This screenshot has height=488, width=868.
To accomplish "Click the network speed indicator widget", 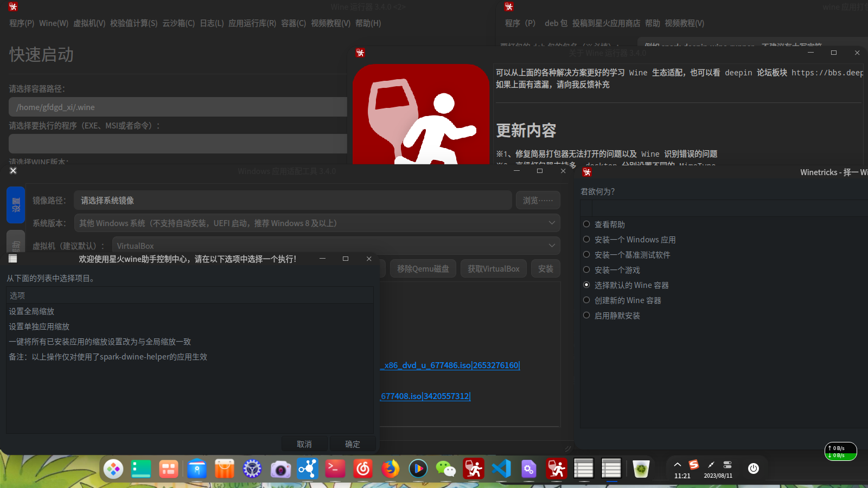I will point(841,452).
